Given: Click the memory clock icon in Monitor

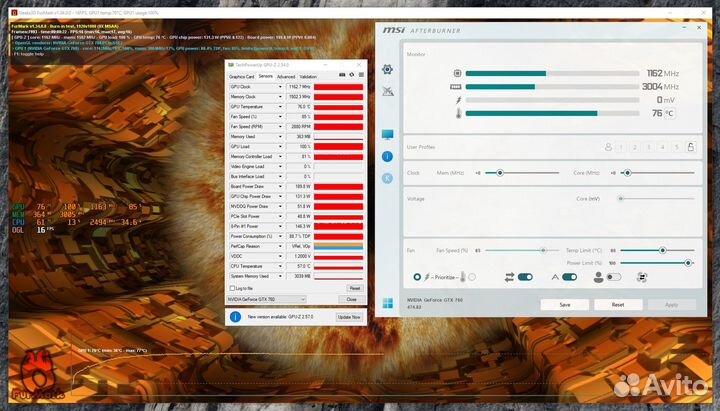Looking at the screenshot, I should pyautogui.click(x=456, y=86).
